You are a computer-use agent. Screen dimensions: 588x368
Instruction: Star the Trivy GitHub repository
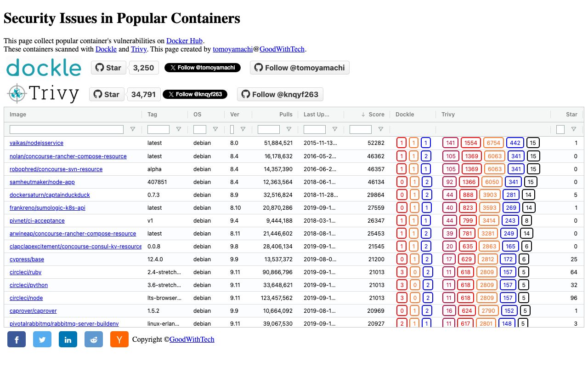tap(106, 94)
